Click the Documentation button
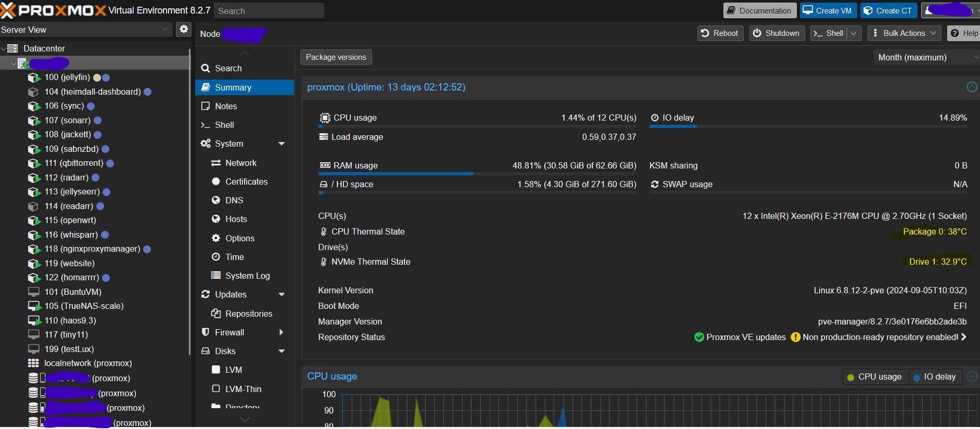The image size is (980, 429). click(759, 10)
